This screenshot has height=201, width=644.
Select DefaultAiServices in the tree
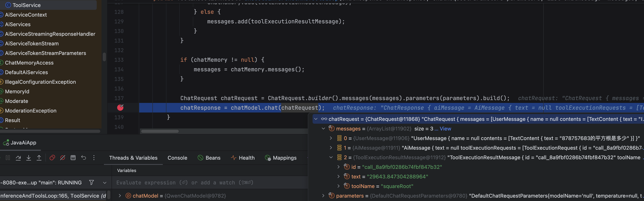click(x=26, y=72)
